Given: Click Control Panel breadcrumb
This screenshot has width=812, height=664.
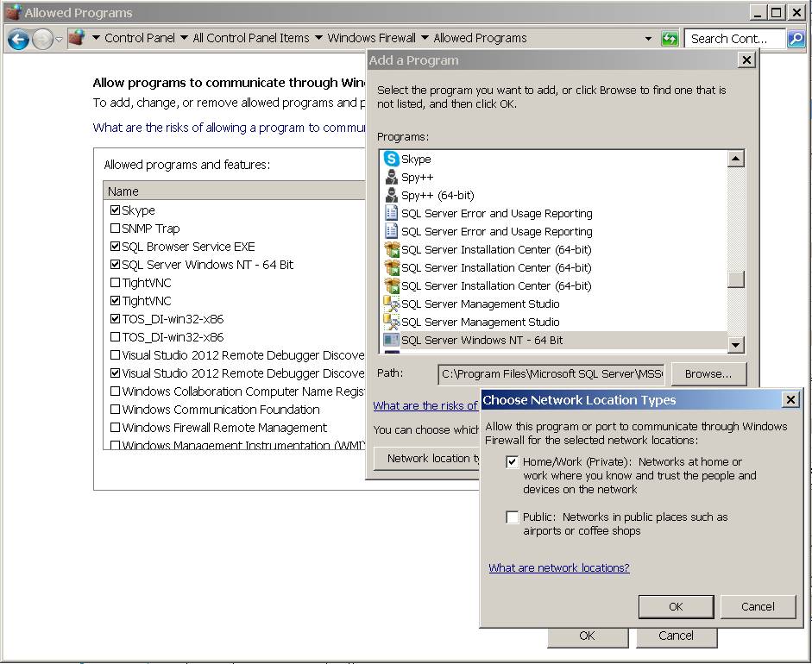Looking at the screenshot, I should click(x=140, y=38).
